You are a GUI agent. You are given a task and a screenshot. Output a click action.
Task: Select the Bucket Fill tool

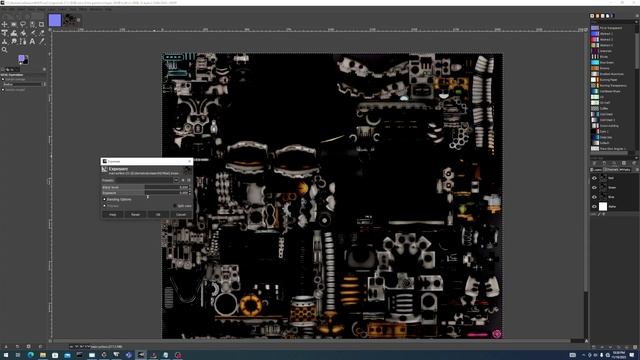(23, 33)
